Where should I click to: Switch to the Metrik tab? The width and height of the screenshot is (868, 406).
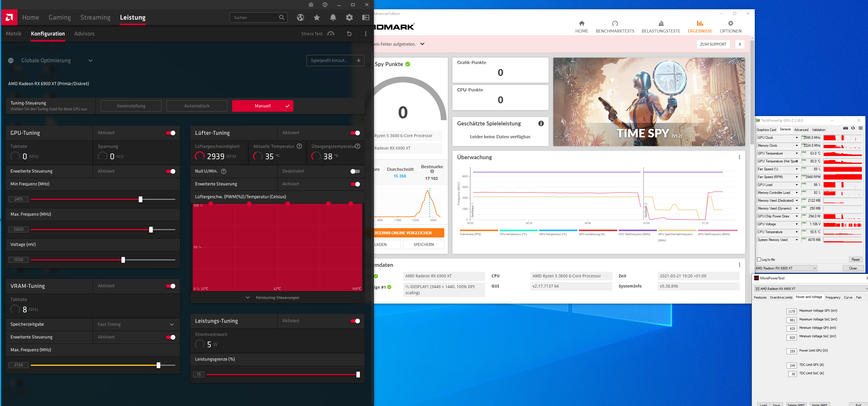coord(14,34)
